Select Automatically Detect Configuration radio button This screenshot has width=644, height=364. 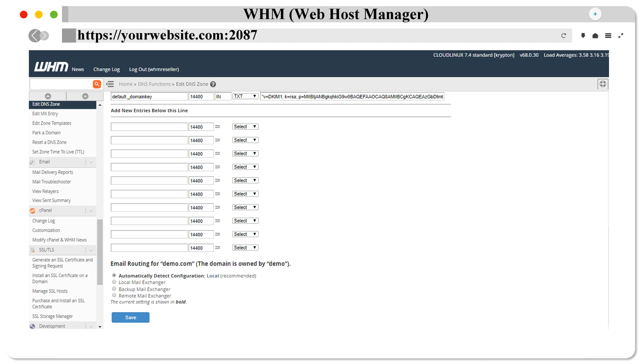[114, 275]
